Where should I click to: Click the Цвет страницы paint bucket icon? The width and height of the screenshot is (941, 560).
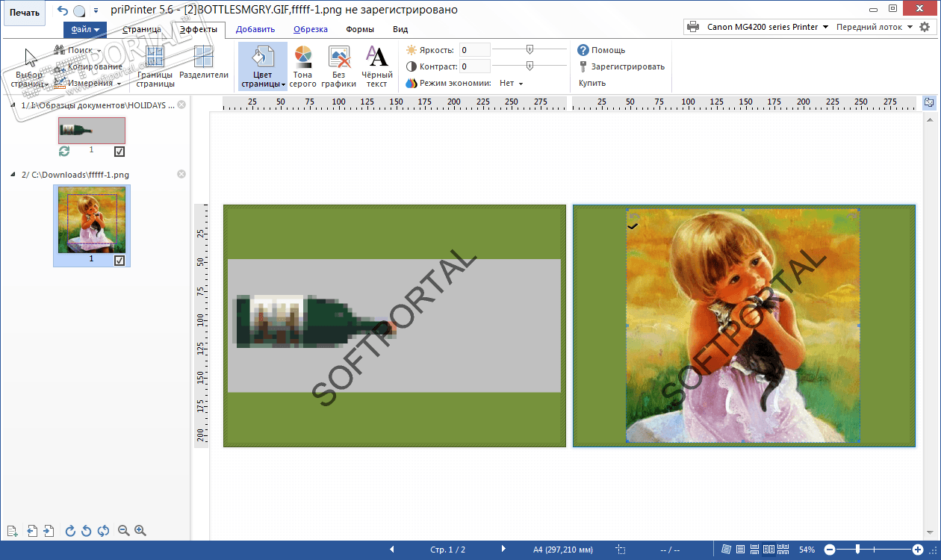tap(262, 56)
